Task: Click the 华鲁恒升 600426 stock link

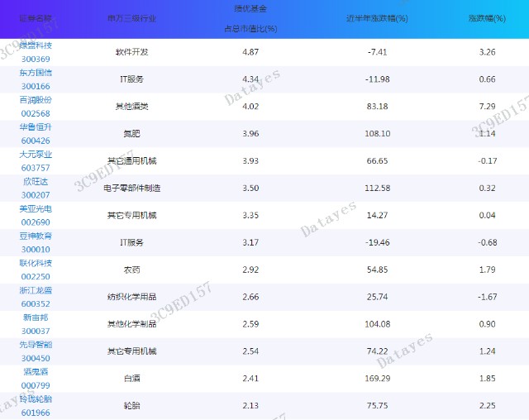Action: tap(36, 134)
